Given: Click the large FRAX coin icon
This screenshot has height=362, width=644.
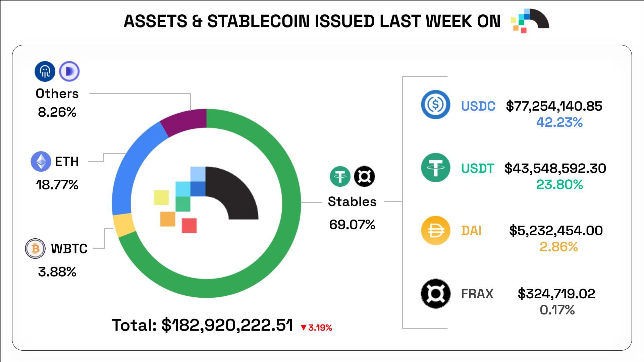Looking at the screenshot, I should 435,294.
